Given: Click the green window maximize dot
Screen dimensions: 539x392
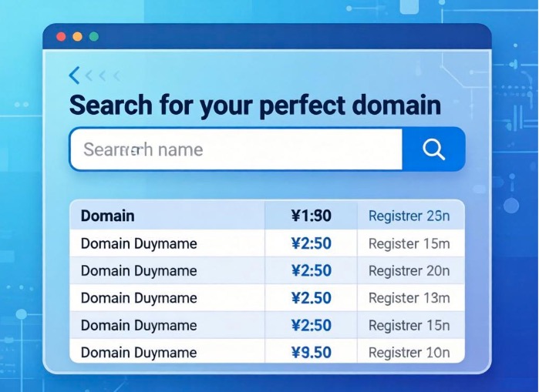Looking at the screenshot, I should tap(94, 36).
